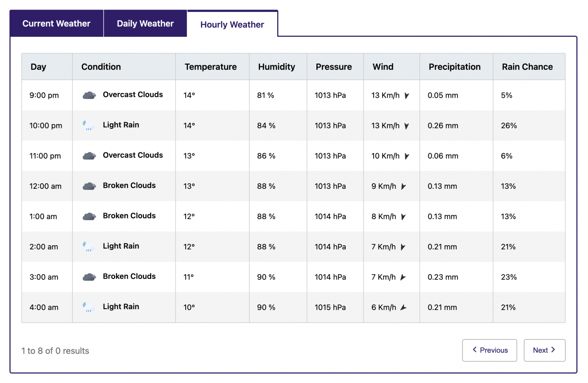
Task: Click the Overcast Clouds icon for 9:00 pm
Action: coord(89,95)
